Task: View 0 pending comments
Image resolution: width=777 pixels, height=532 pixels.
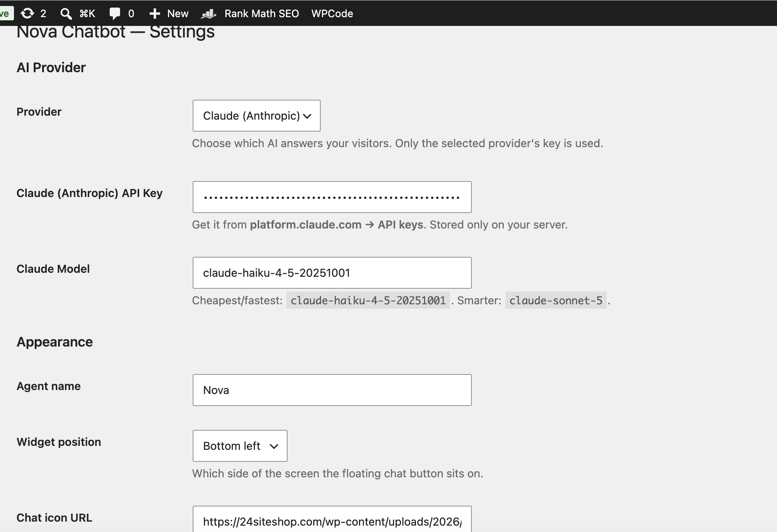Action: 131,14
